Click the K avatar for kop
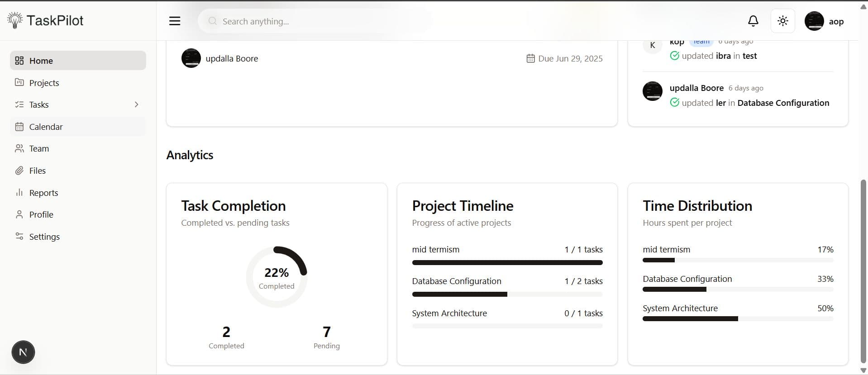This screenshot has width=868, height=375. [653, 45]
